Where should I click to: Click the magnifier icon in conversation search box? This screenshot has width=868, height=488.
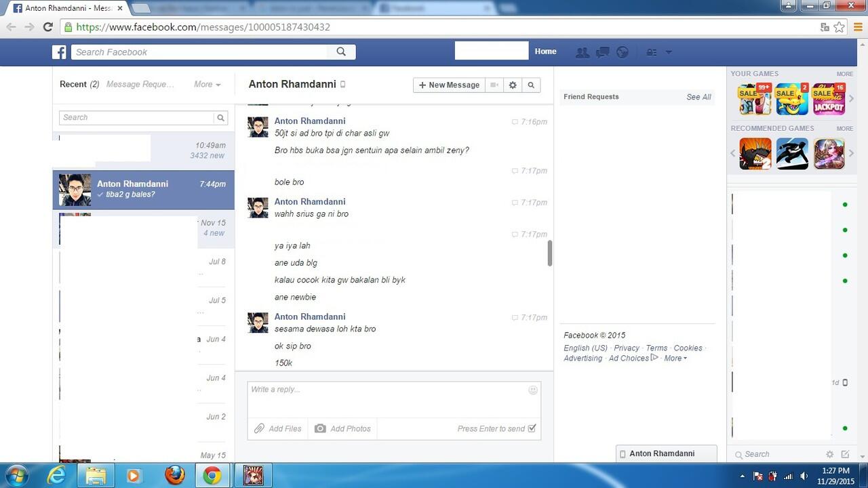(220, 117)
